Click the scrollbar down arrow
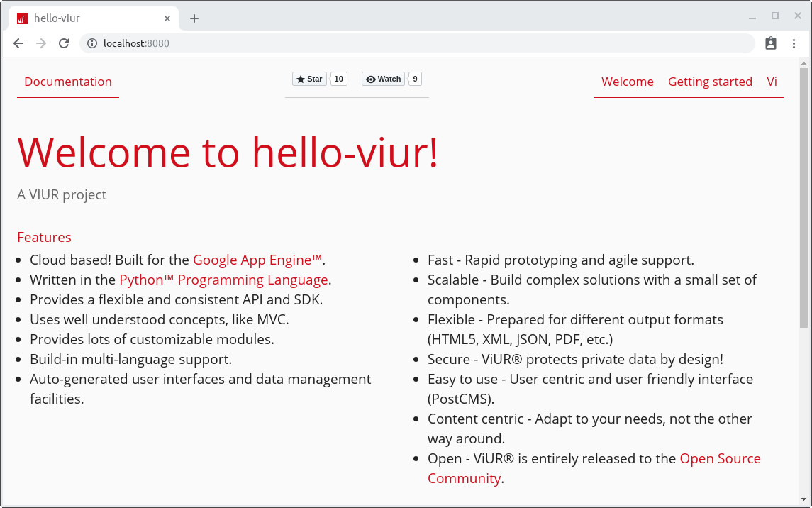 803,499
